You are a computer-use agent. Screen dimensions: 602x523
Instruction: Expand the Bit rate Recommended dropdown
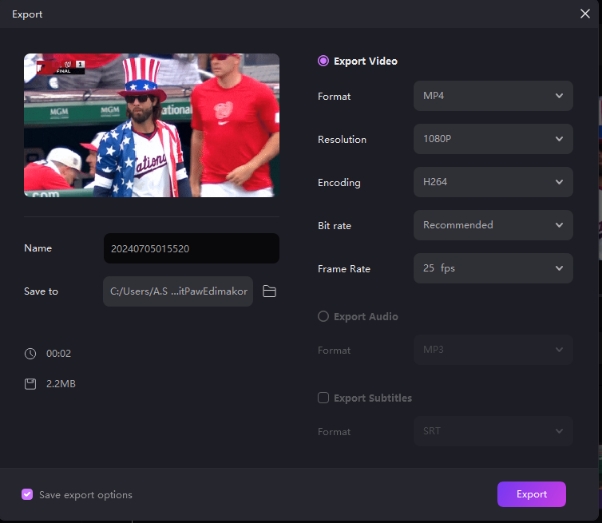pos(492,225)
